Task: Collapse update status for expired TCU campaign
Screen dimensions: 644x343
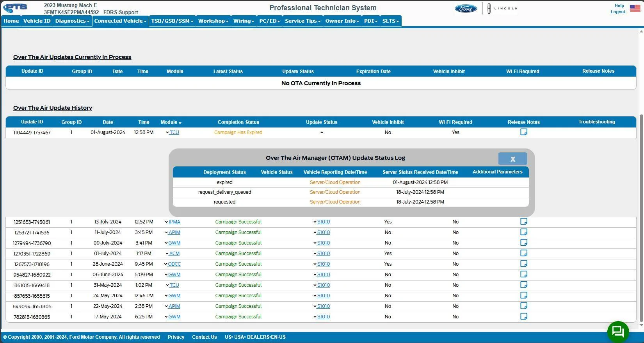Action: [x=322, y=132]
